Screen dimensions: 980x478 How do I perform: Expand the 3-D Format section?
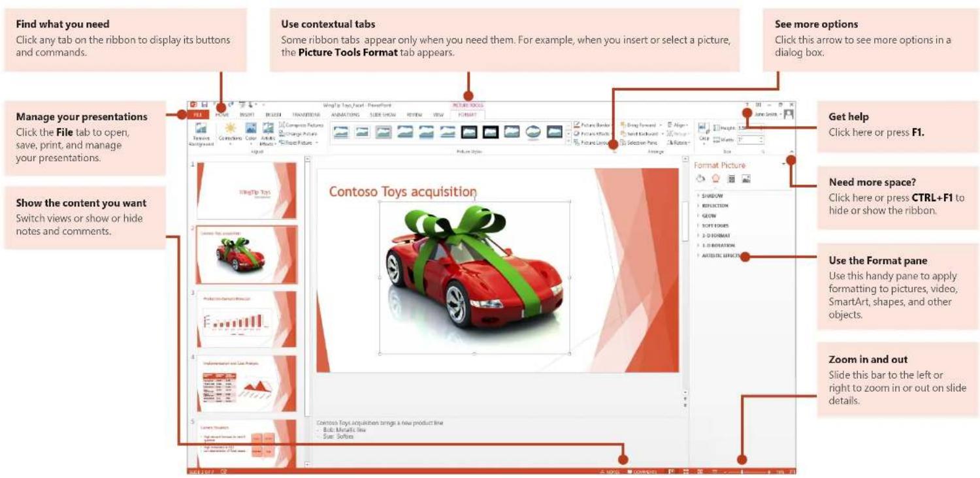tap(713, 236)
